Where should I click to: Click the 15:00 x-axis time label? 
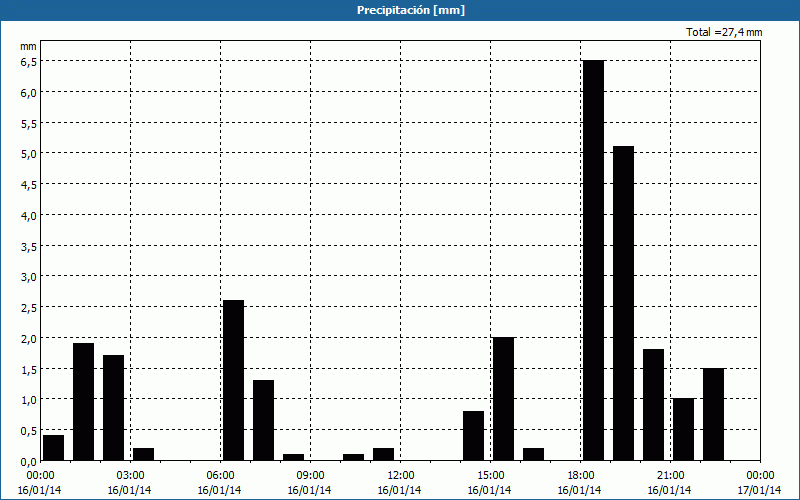[490, 476]
